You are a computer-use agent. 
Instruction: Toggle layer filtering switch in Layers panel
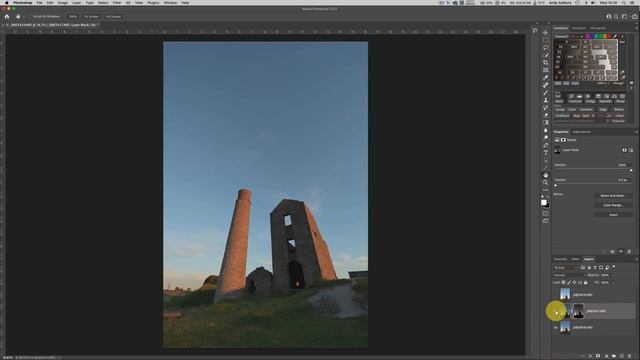click(613, 267)
